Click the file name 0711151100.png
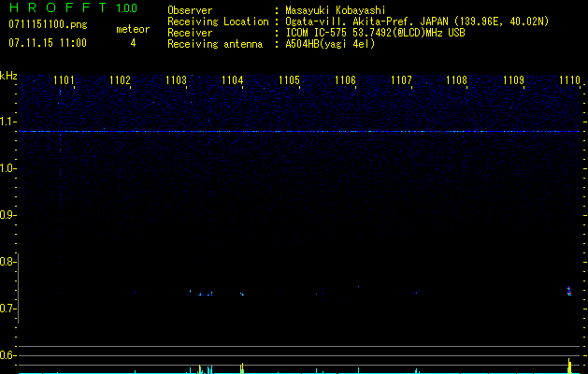Viewport: 588px width, 374px height. (x=34, y=25)
